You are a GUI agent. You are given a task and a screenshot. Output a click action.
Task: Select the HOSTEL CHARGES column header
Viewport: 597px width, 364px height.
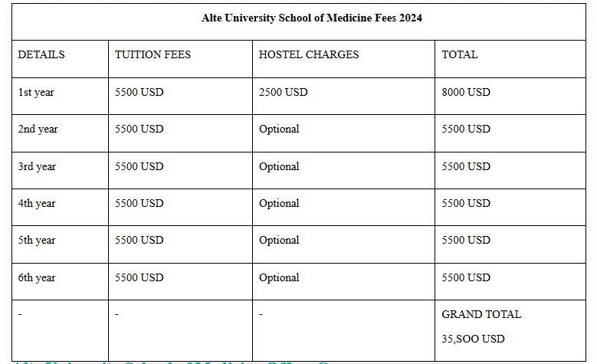[x=309, y=55]
